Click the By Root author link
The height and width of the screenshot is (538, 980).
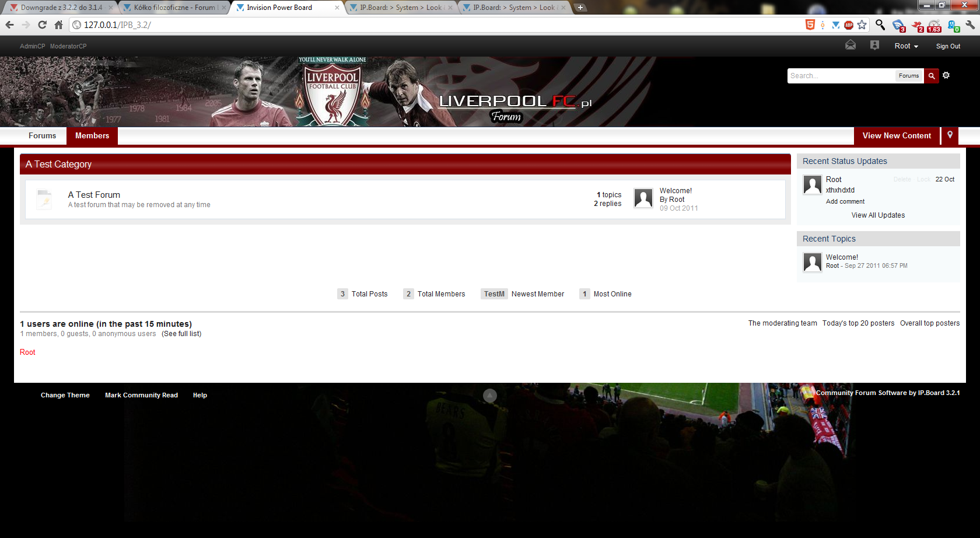click(672, 200)
